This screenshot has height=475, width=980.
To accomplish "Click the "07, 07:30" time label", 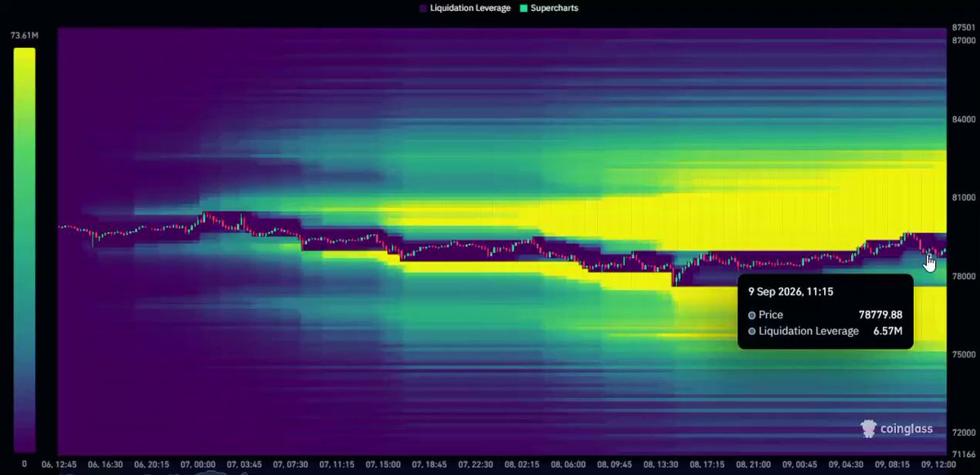I will point(291,464).
